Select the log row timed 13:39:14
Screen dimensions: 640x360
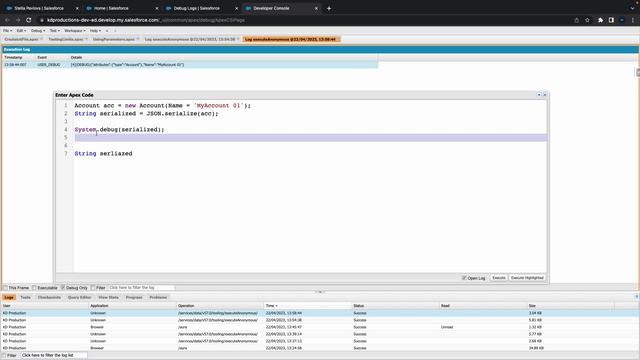click(320, 334)
